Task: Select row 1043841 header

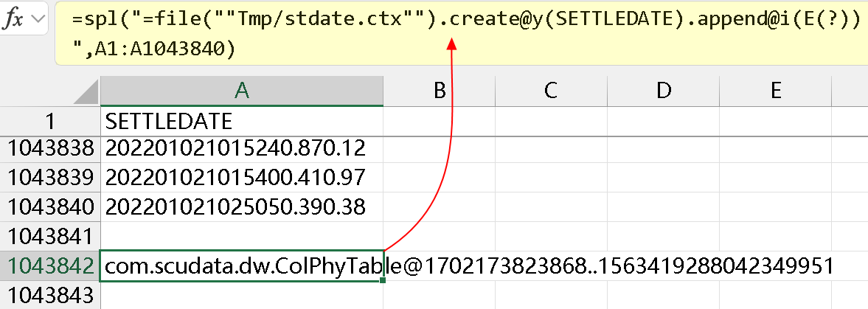Action: click(x=49, y=236)
